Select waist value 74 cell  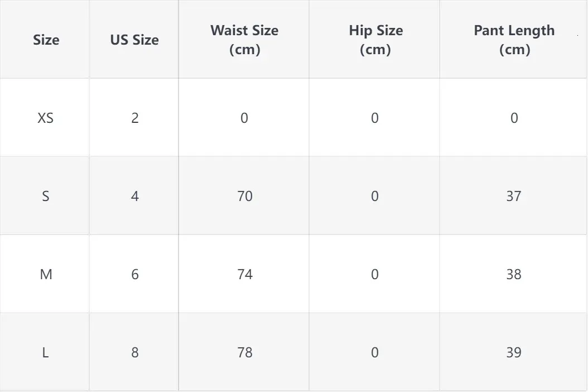pos(244,274)
